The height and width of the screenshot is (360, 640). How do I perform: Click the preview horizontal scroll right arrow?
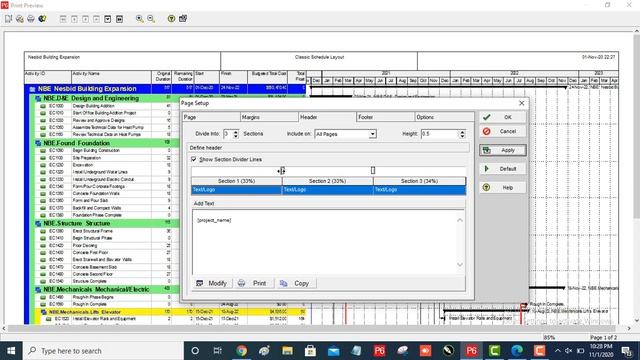coord(629,328)
